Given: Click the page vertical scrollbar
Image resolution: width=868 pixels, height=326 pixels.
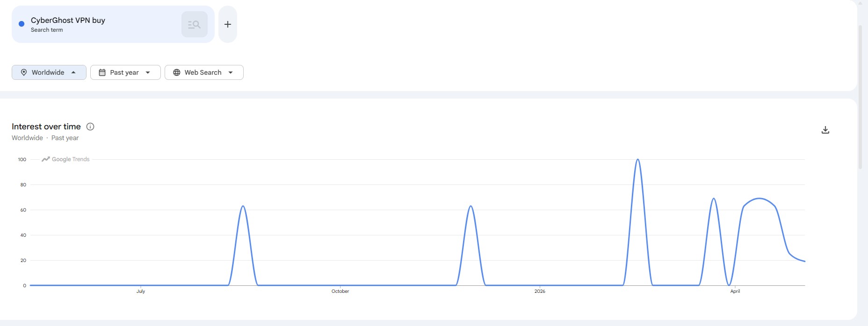Looking at the screenshot, I should (x=860, y=97).
